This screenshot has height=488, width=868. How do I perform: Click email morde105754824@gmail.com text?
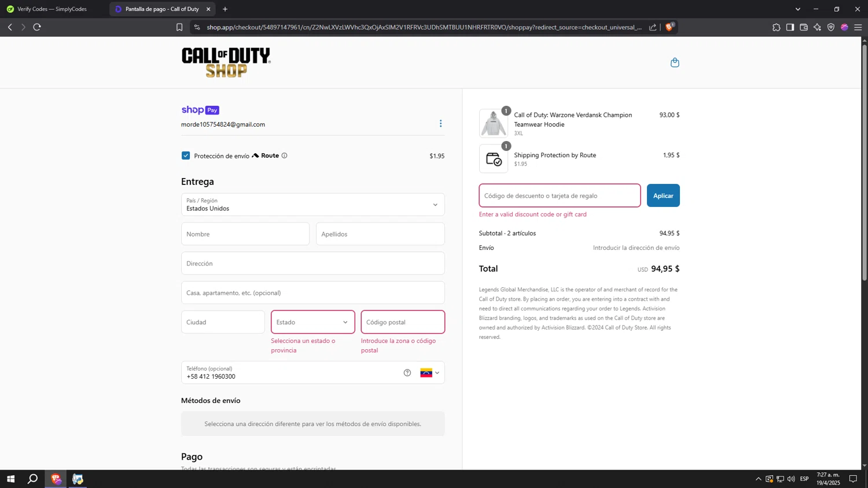tap(223, 124)
